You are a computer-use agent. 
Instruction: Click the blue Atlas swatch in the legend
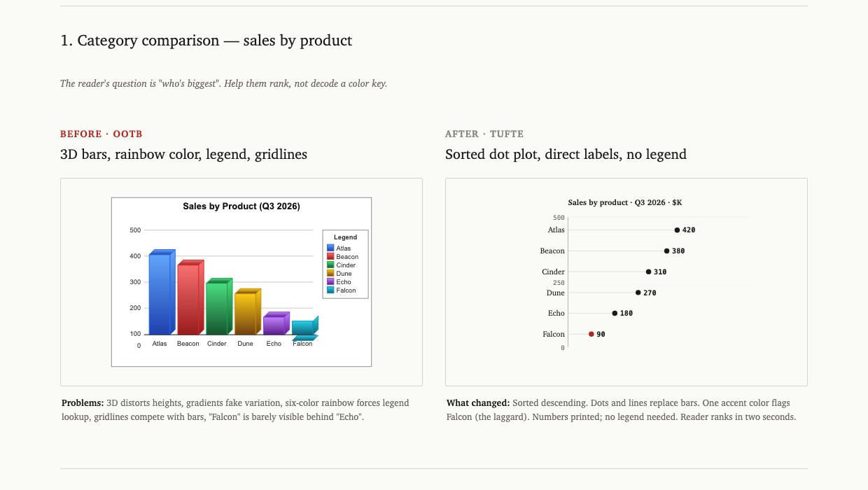click(x=330, y=248)
